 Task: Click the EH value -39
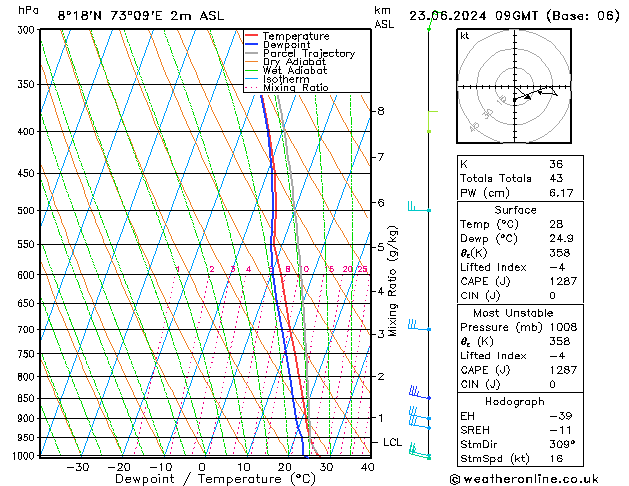point(561,416)
